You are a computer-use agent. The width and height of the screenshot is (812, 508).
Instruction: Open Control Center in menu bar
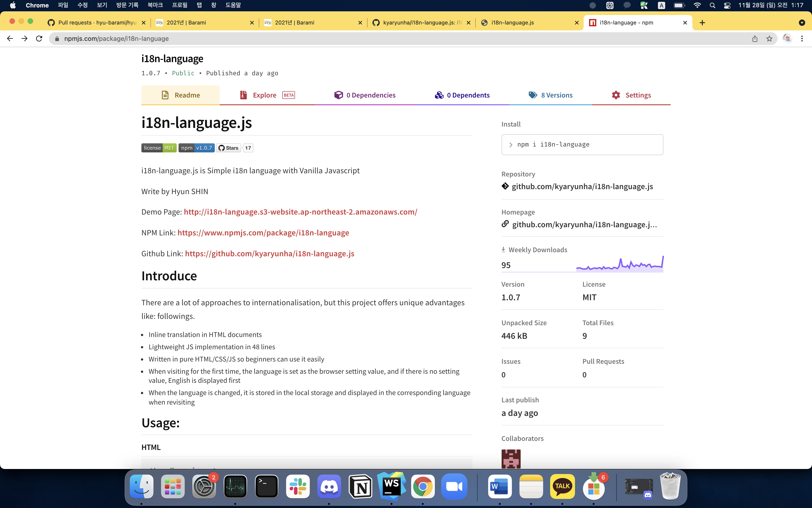(x=727, y=5)
